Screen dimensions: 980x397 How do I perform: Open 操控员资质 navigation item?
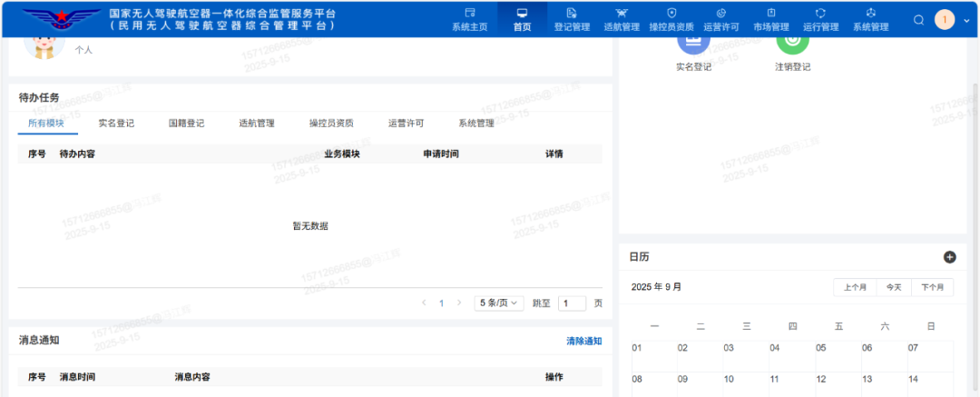[x=671, y=20]
